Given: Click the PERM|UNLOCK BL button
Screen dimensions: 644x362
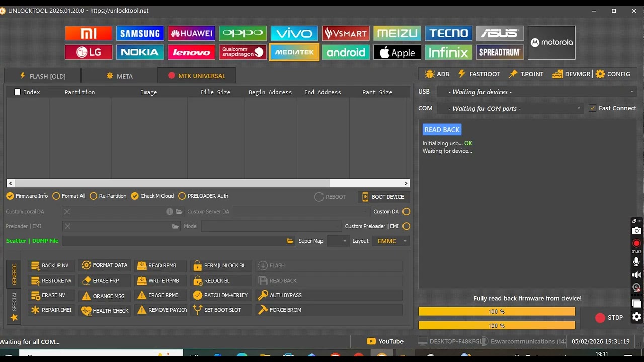Looking at the screenshot, I should 220,265.
